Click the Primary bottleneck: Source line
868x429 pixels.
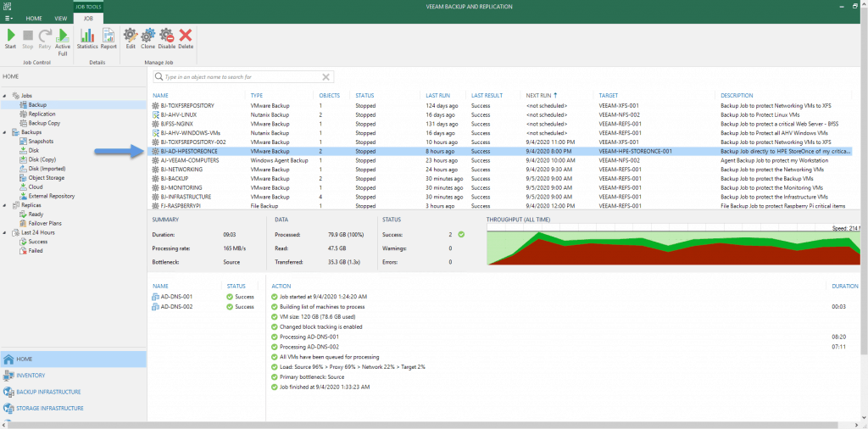tap(309, 377)
